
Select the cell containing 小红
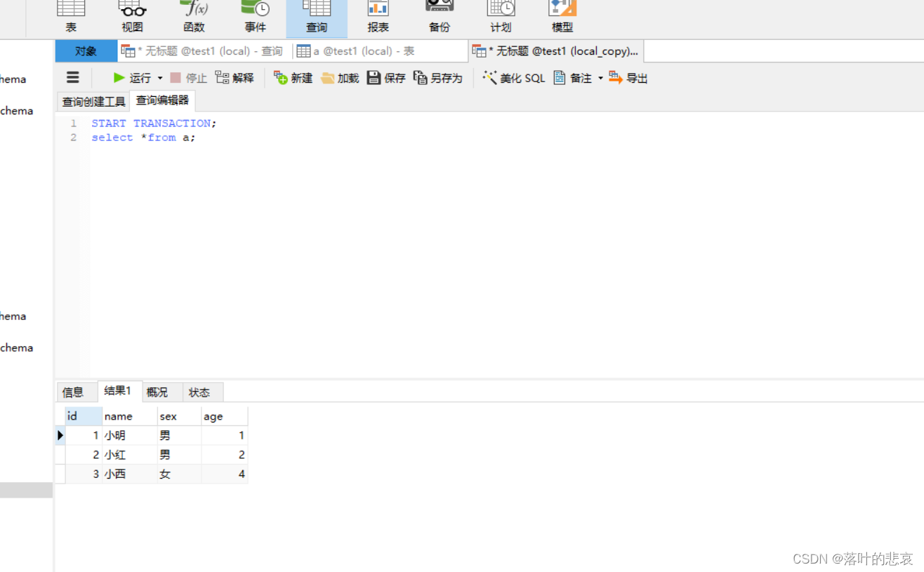130,455
